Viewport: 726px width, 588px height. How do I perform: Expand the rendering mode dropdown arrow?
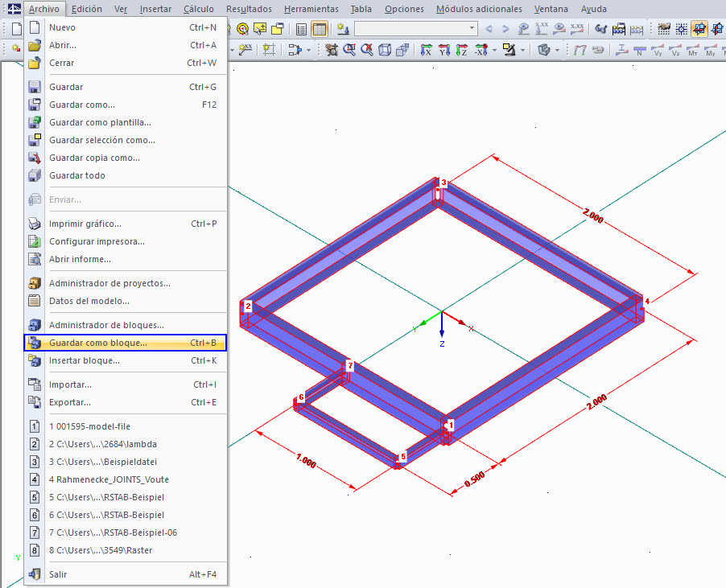[557, 50]
